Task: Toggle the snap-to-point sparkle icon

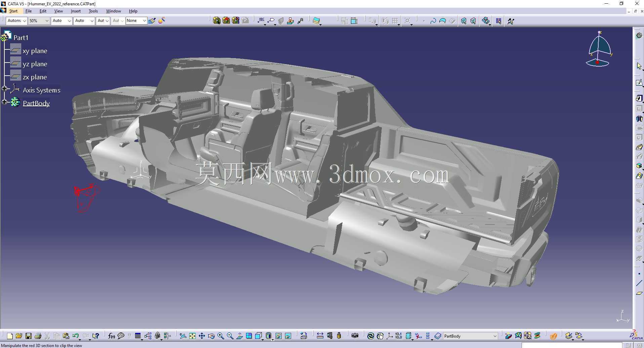Action: tap(511, 21)
